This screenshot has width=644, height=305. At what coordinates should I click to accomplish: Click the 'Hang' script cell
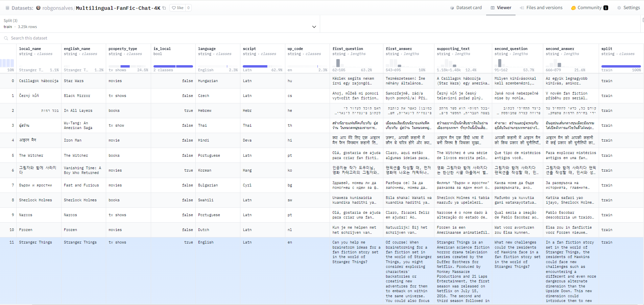point(263,171)
